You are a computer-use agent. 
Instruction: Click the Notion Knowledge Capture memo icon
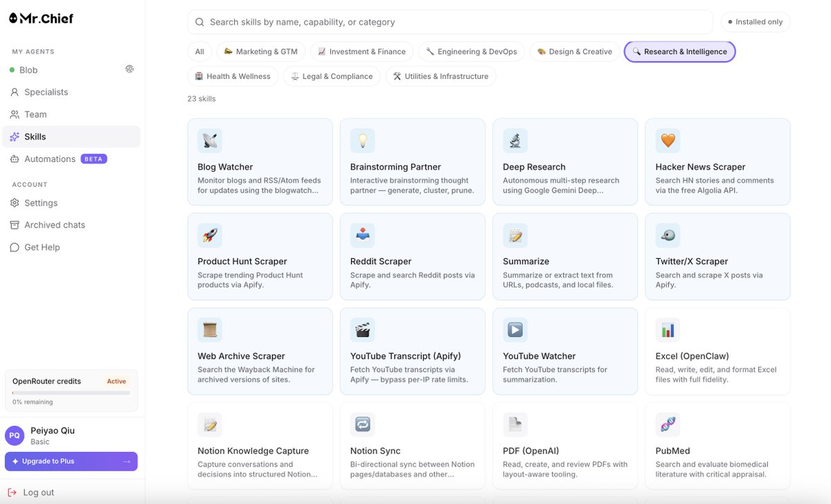coord(210,425)
